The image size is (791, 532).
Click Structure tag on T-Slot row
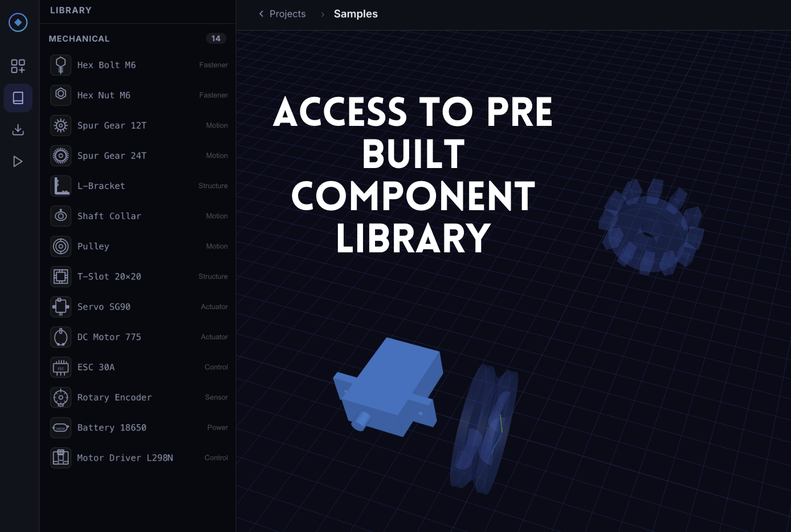click(213, 276)
